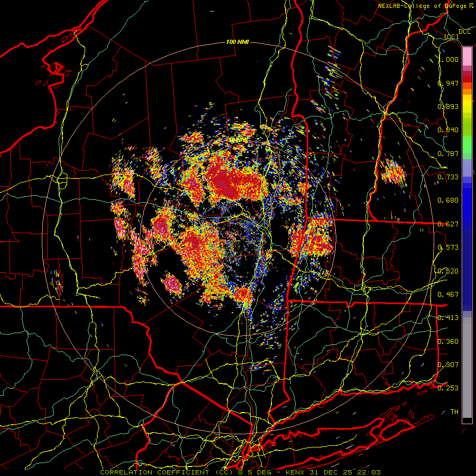Screen dimensions: 476x476
Task: Click the orange band of the color bar
Action: (x=467, y=91)
